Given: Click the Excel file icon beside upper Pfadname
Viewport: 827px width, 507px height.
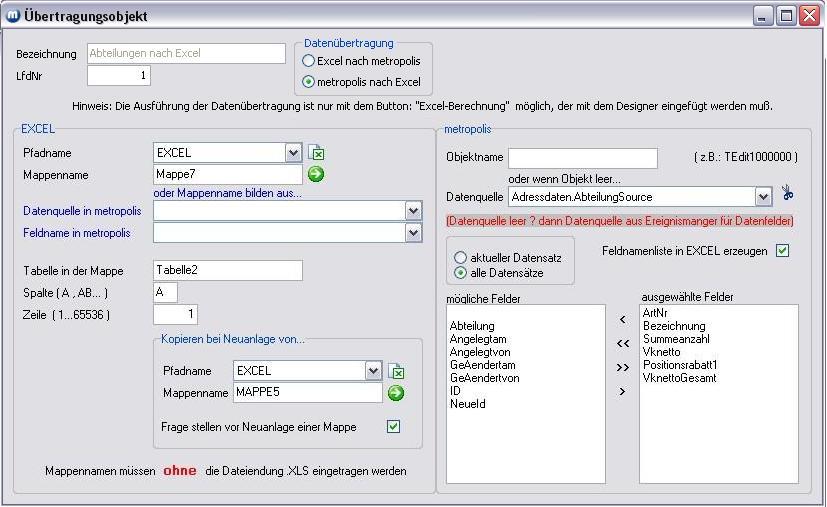Looking at the screenshot, I should [x=317, y=153].
